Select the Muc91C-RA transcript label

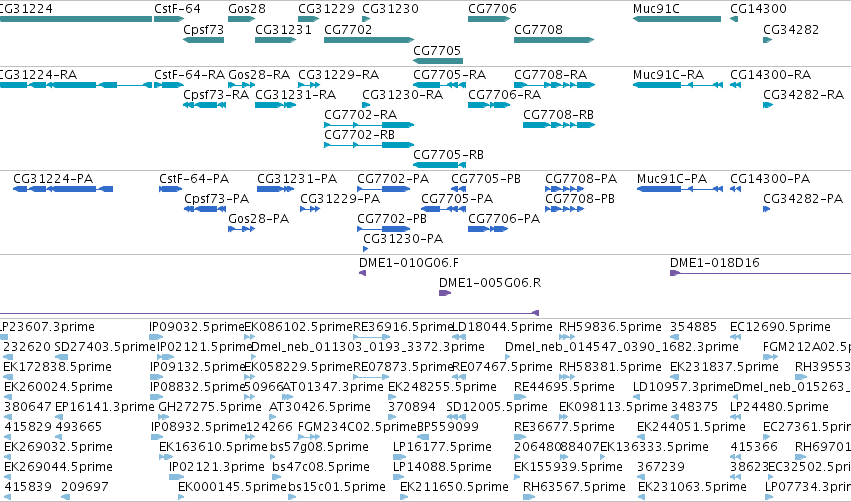coord(668,74)
